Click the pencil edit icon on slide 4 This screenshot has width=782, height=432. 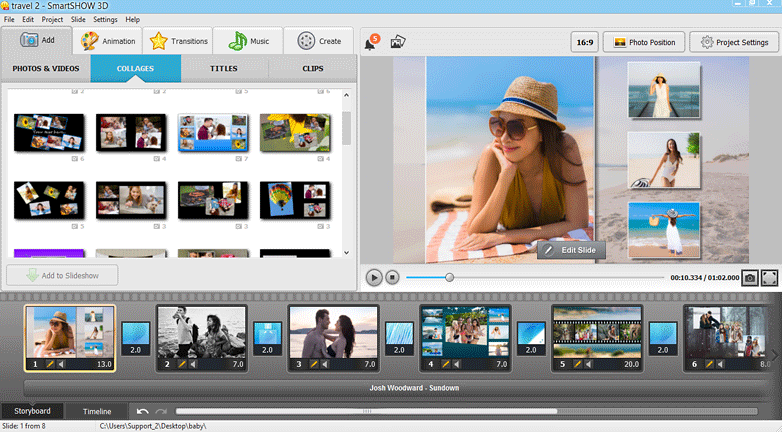click(x=445, y=364)
